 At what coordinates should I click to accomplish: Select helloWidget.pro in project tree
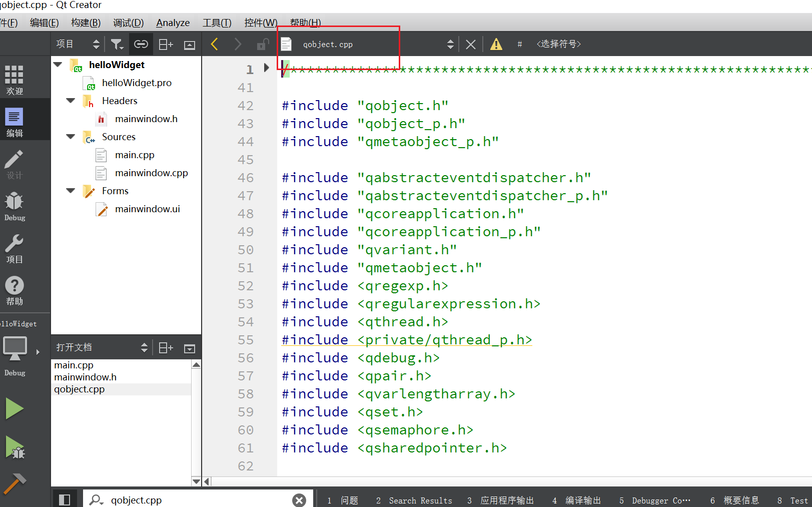click(x=137, y=83)
